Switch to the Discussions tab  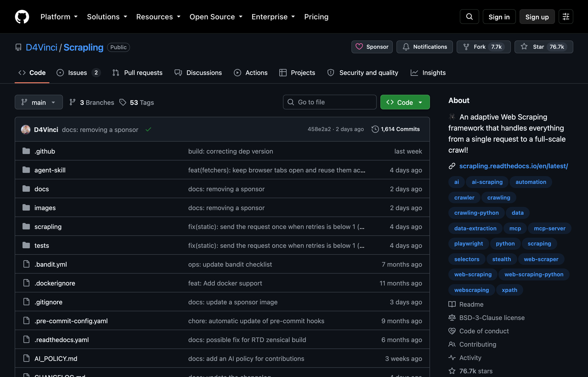pyautogui.click(x=198, y=73)
